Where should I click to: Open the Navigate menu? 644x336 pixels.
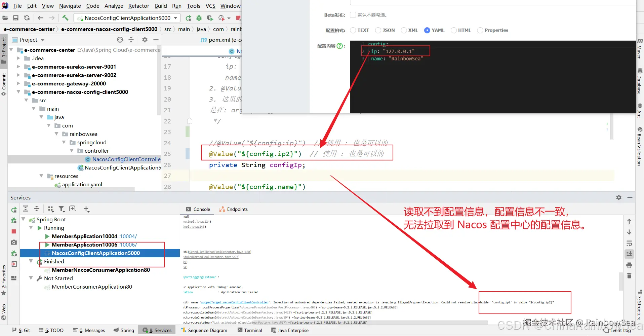pos(70,6)
